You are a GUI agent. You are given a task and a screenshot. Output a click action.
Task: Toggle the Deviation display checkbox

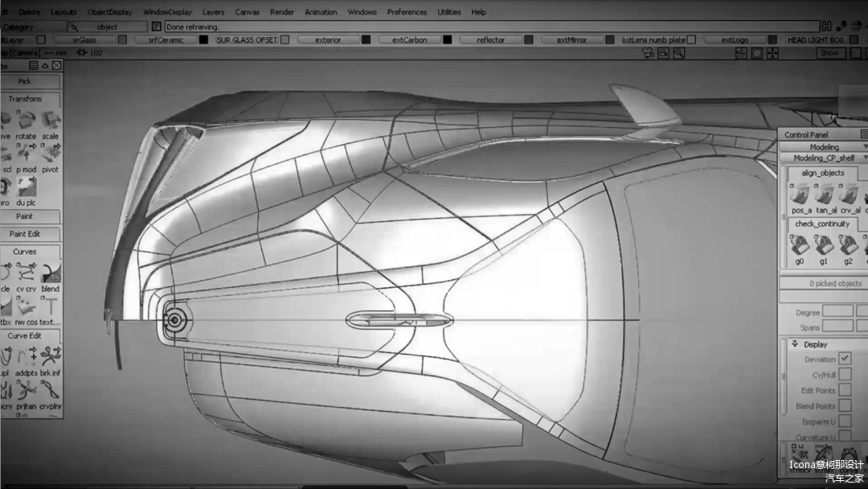click(845, 359)
